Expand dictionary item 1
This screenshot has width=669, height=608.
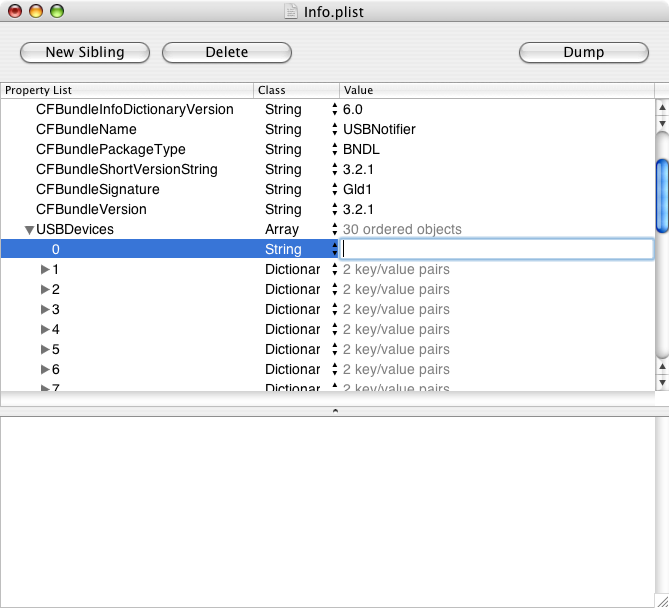45,269
